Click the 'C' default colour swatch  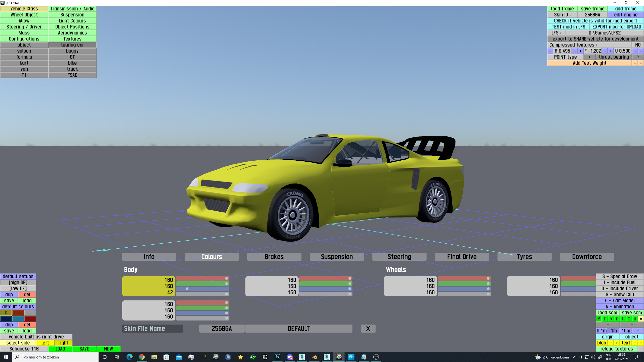click(6, 313)
